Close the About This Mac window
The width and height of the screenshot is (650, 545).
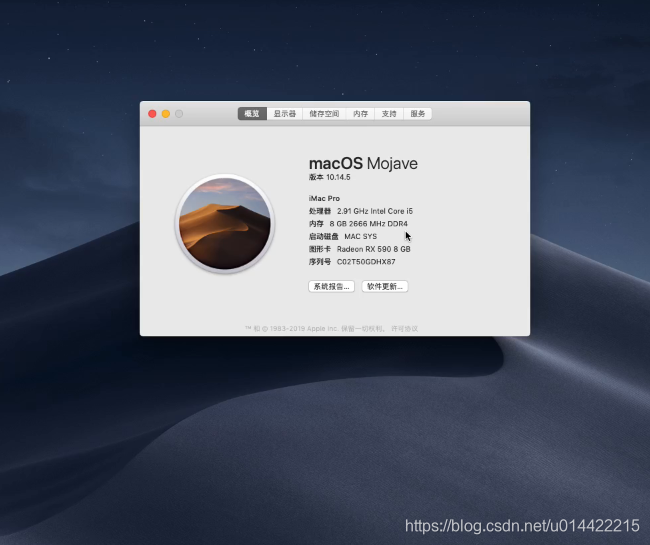(152, 114)
